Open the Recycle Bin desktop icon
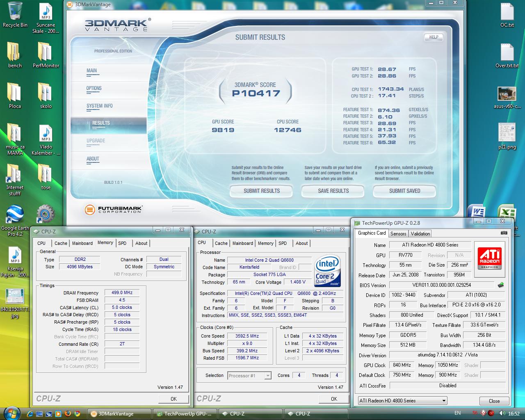 point(15,15)
